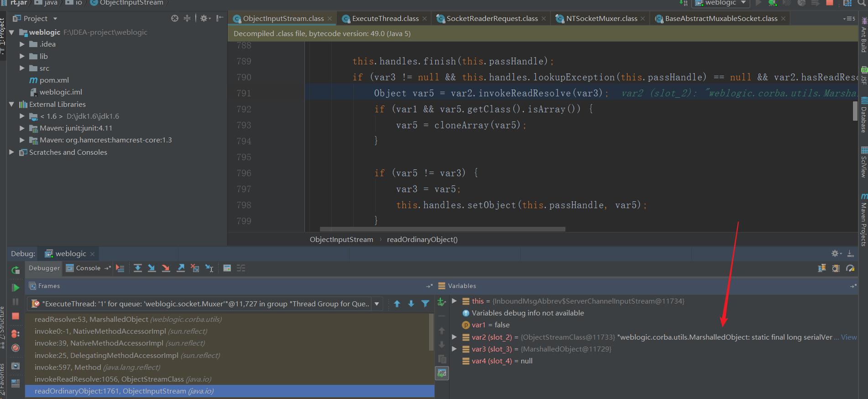Toggle the Show Watches in Variables tab button

442,373
